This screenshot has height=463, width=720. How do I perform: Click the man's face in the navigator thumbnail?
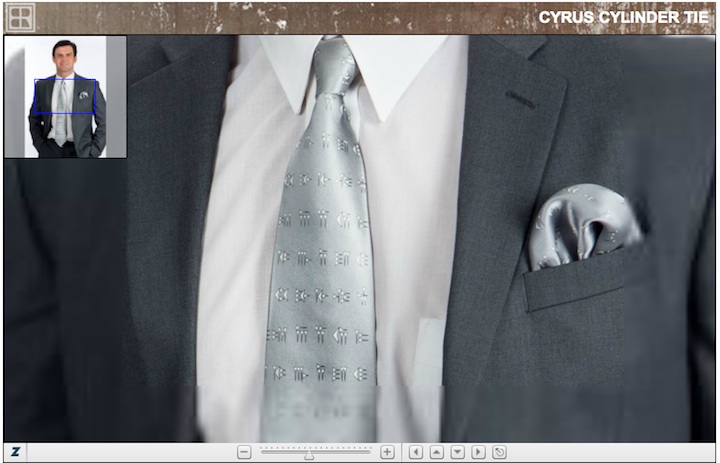pyautogui.click(x=65, y=57)
